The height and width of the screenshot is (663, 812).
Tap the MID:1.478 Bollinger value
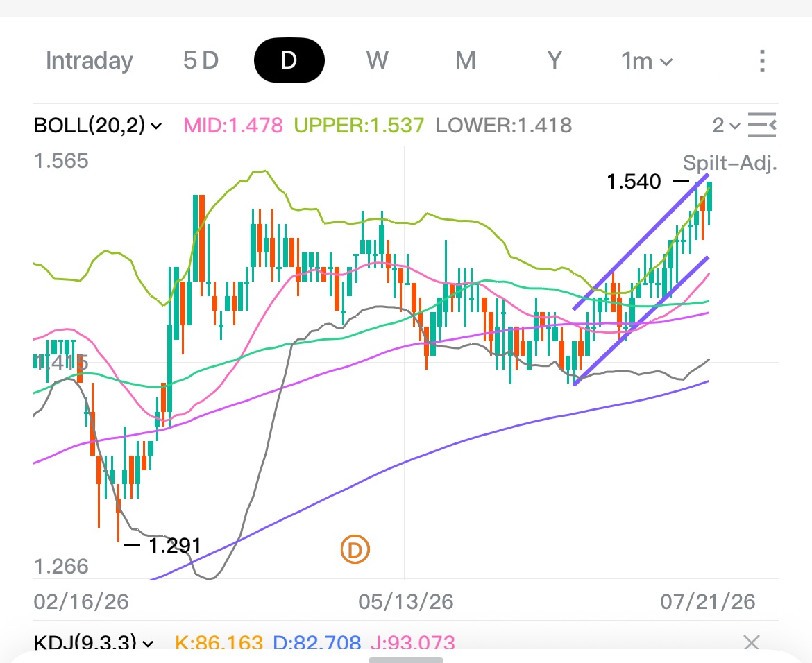coord(233,126)
